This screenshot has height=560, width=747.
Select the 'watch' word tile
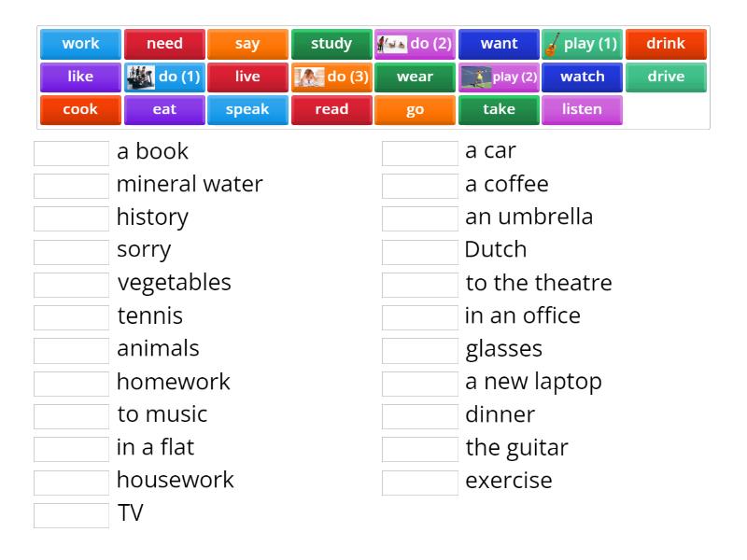coord(582,77)
